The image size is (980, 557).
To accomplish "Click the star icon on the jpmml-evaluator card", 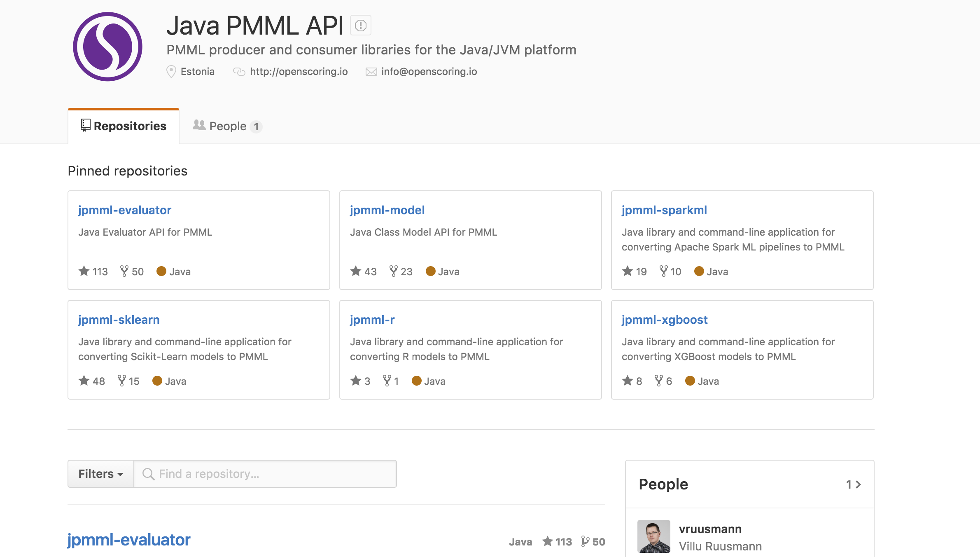I will coord(84,271).
